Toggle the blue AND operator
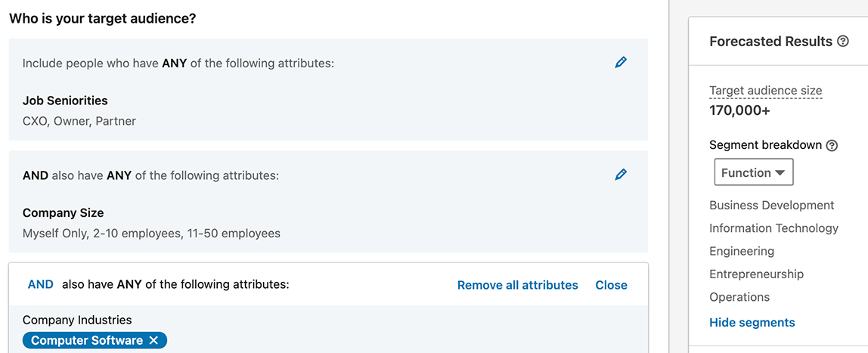Screen dimensions: 868x353 (40, 285)
